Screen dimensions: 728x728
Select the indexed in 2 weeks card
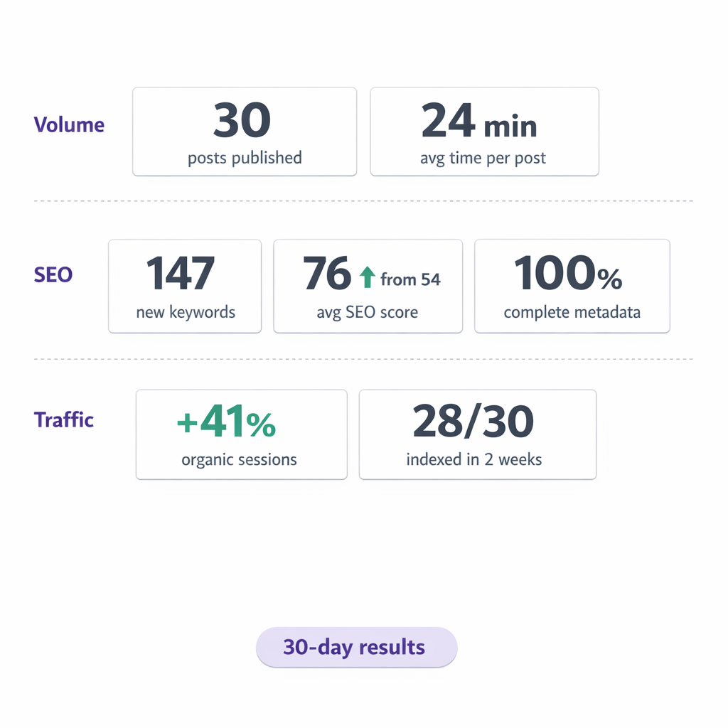477,434
